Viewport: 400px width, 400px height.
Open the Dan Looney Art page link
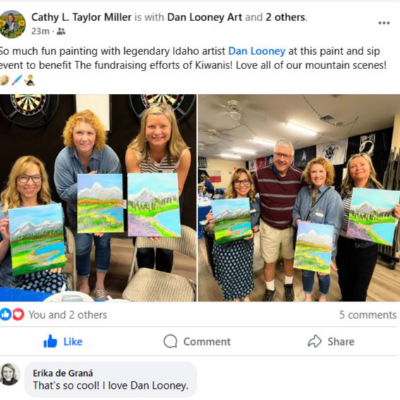[204, 17]
